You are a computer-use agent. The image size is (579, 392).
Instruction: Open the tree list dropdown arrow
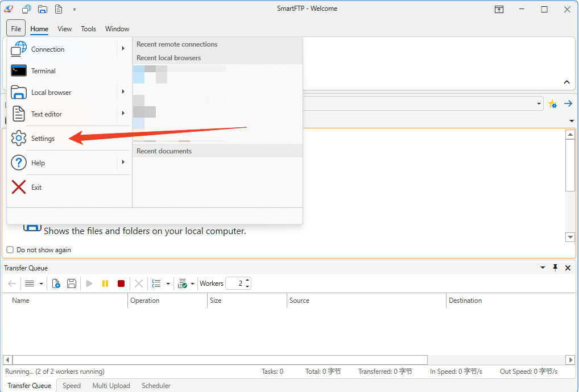[168, 283]
